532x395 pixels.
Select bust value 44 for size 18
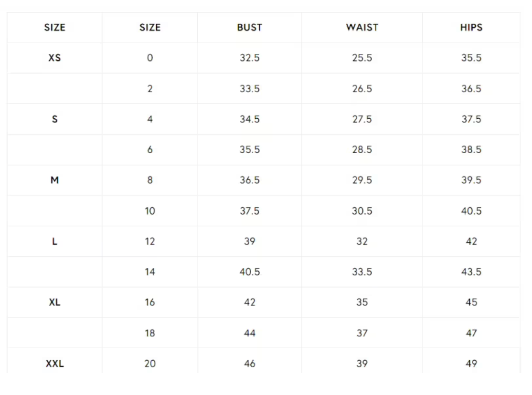coord(249,333)
